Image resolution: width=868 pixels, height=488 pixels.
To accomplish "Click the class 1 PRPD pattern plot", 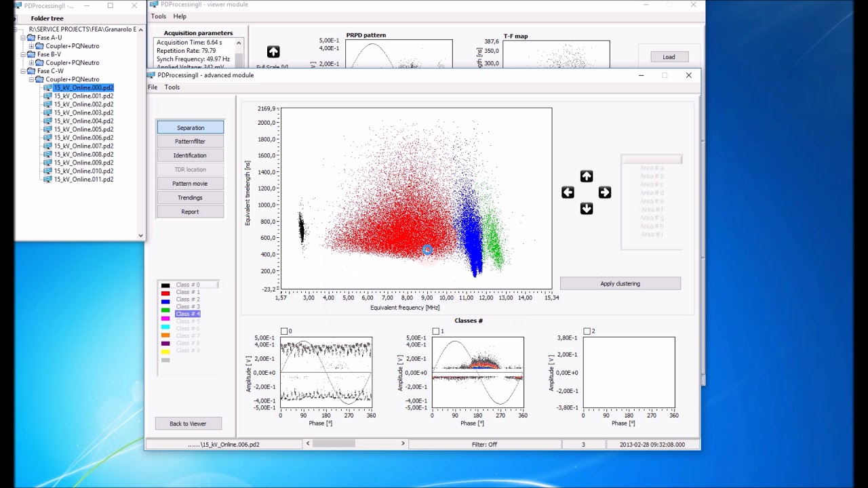I will tap(477, 372).
